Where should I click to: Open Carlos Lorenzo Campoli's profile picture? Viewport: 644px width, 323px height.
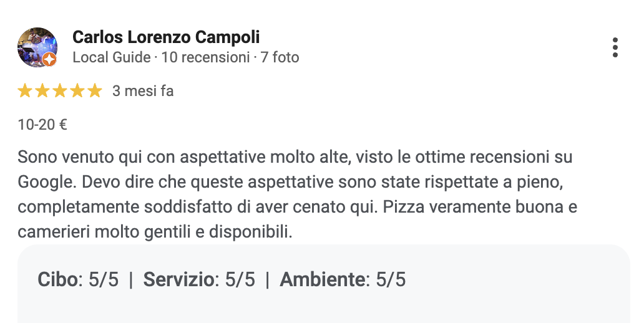click(x=36, y=47)
